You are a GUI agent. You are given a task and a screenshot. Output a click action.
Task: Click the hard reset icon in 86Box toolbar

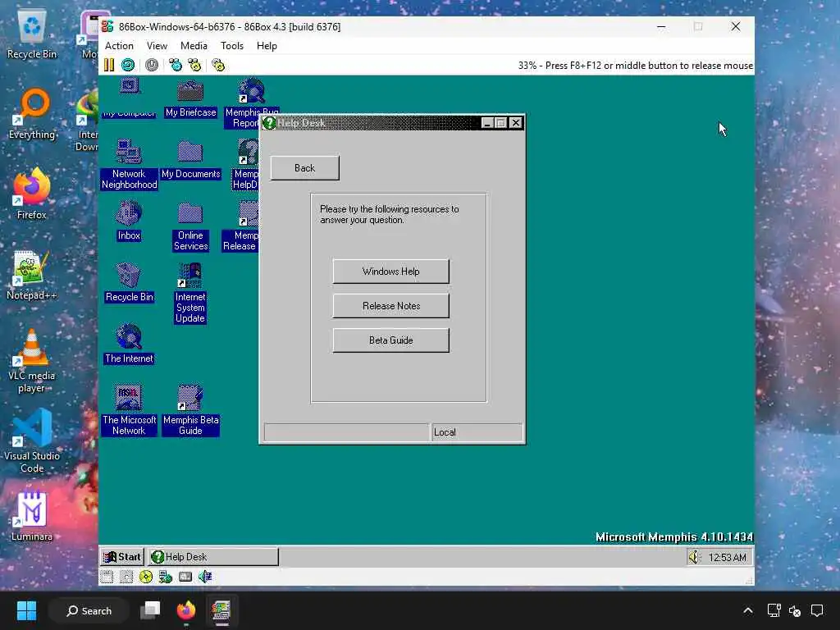(128, 66)
